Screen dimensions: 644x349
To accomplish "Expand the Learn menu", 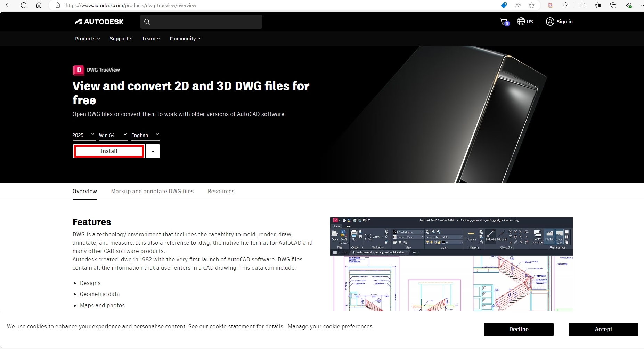I will click(x=151, y=39).
